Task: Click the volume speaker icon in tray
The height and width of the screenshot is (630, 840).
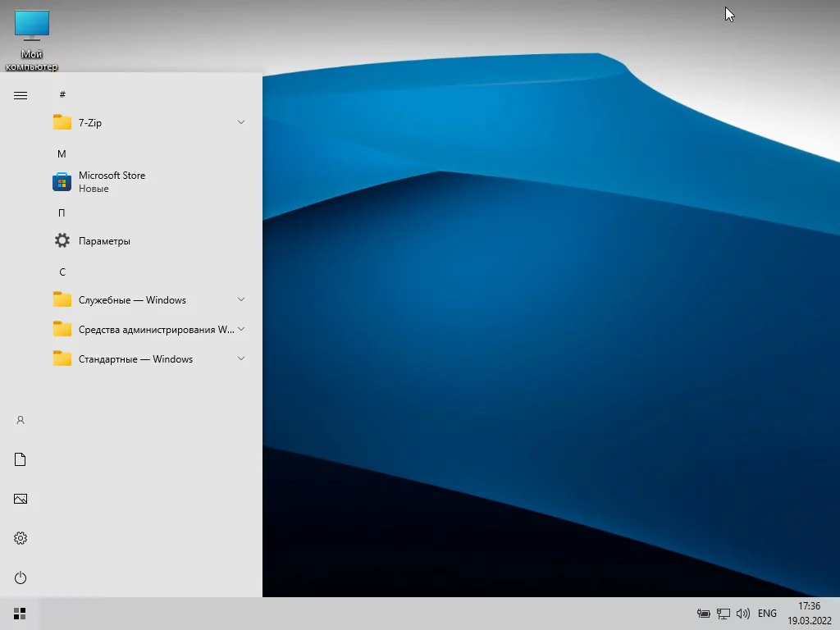Action: (743, 614)
